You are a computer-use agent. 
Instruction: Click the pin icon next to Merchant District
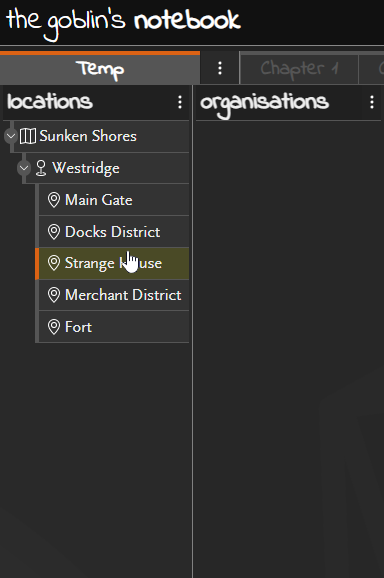54,295
